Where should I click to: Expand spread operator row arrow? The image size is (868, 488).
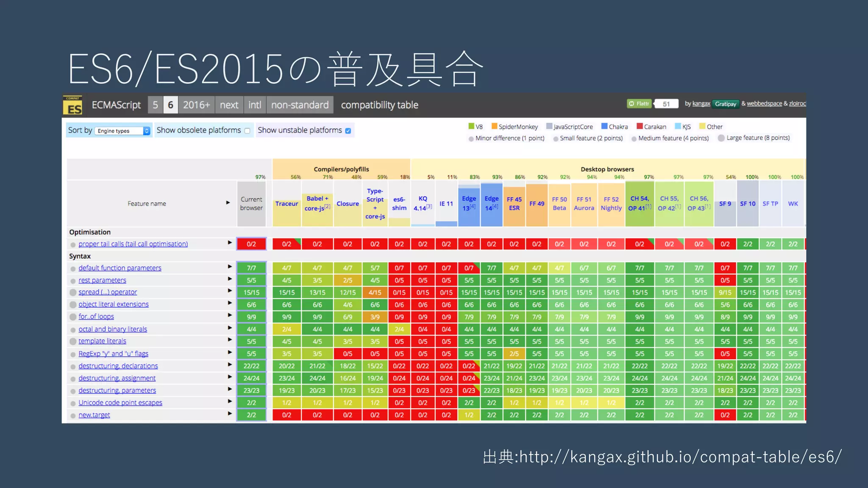230,291
